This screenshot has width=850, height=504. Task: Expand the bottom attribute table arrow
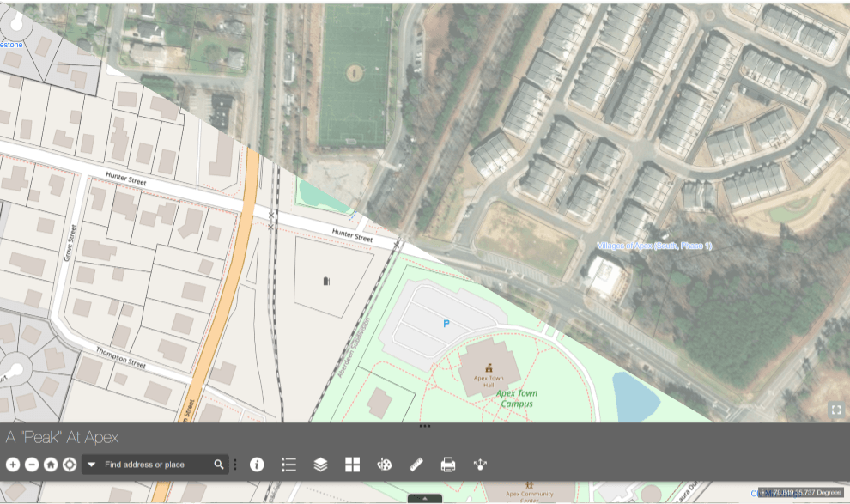click(425, 499)
